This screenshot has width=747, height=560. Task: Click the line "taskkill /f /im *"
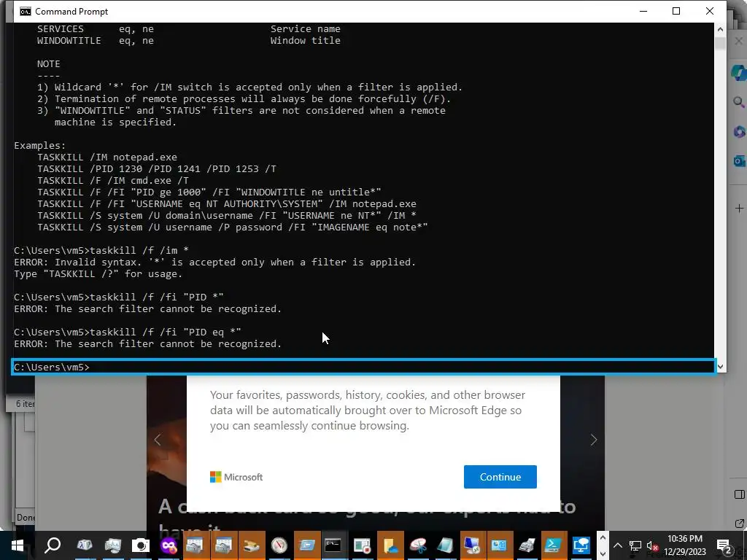click(x=139, y=251)
